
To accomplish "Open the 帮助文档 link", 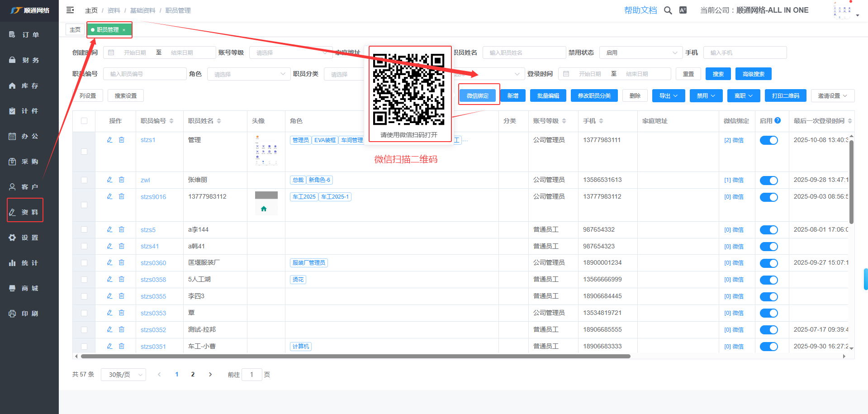I will [640, 10].
